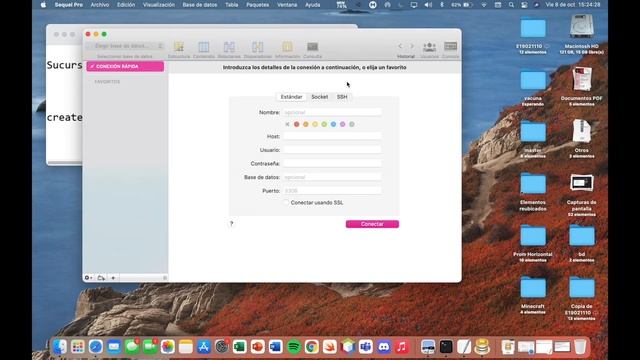Open the Music app from the Dock

click(401, 347)
